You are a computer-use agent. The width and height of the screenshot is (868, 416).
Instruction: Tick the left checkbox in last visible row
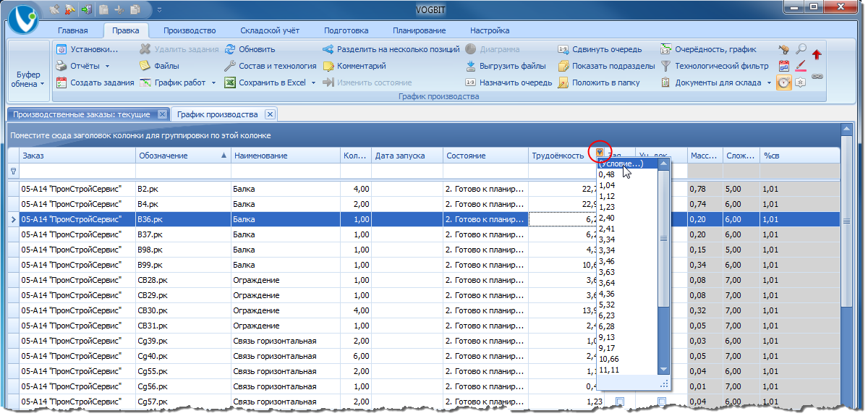[x=620, y=402]
